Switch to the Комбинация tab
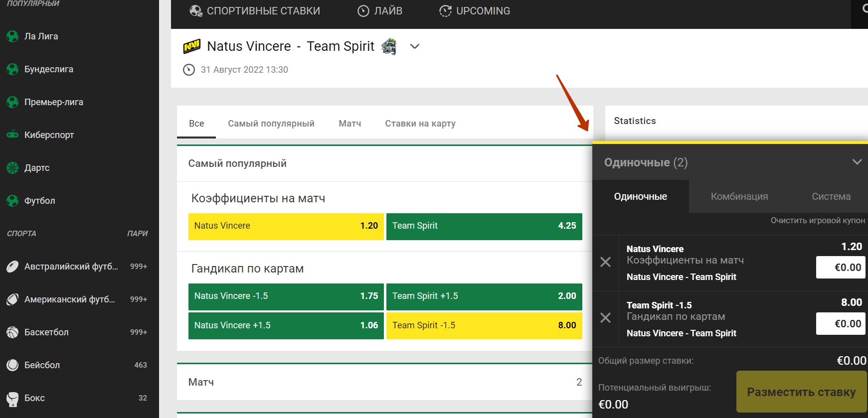Image resolution: width=868 pixels, height=418 pixels. (739, 196)
